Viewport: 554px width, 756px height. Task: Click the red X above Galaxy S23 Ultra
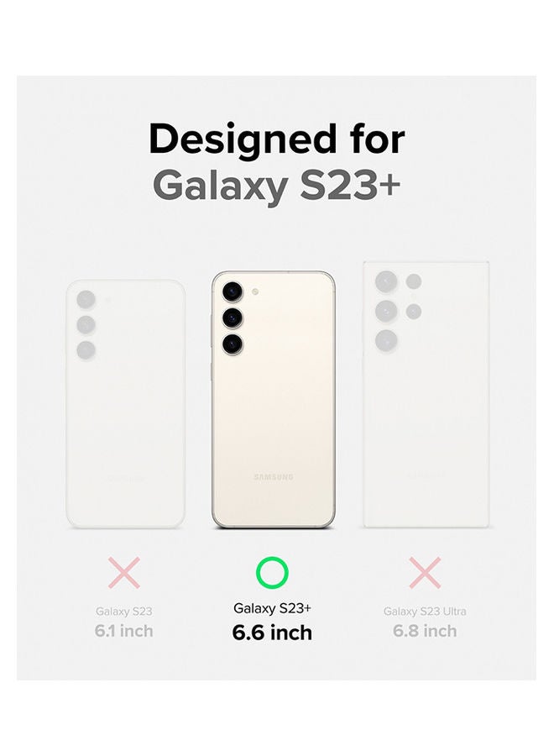(425, 573)
